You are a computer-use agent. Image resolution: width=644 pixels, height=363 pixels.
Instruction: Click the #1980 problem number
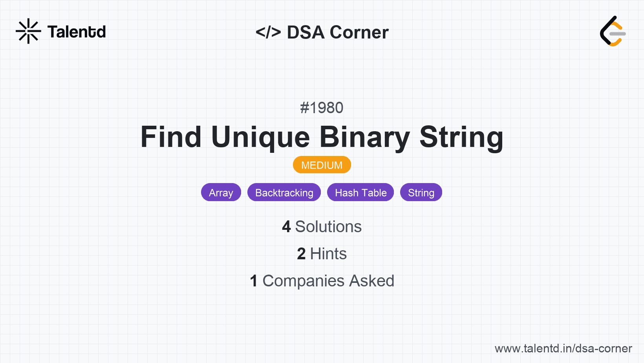(322, 108)
